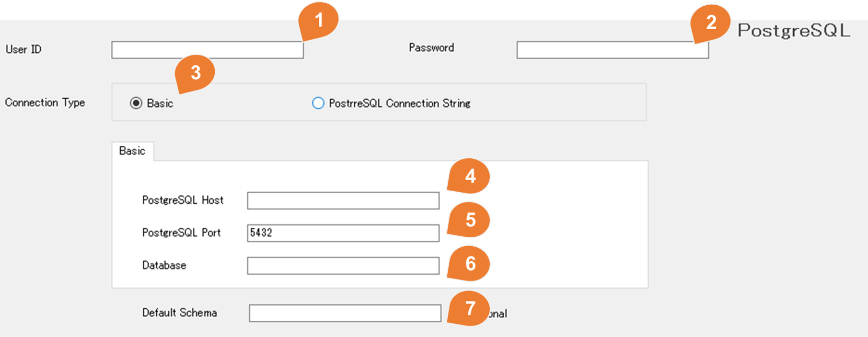Click inside the Password field
The image size is (868, 337).
pos(611,49)
